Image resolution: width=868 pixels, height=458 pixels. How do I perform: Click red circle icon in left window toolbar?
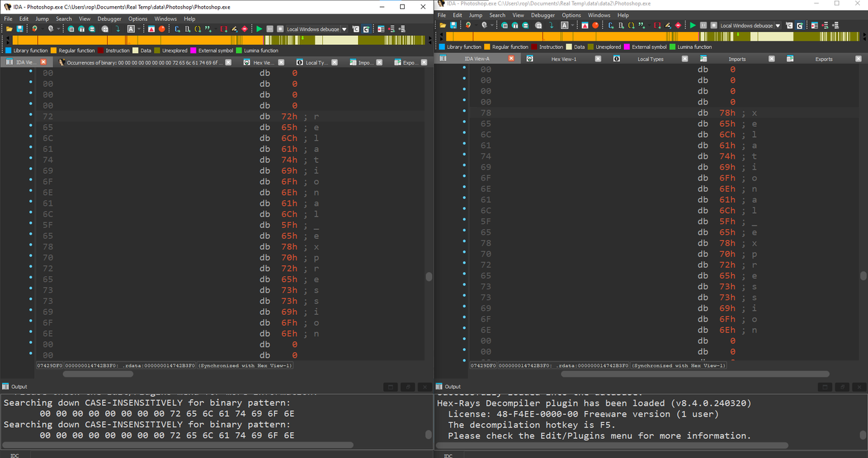point(161,29)
